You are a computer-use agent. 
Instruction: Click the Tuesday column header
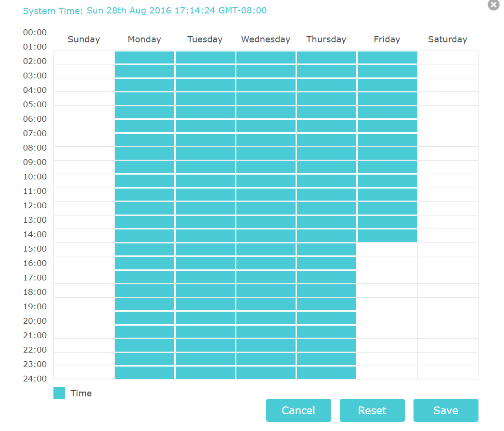(205, 39)
